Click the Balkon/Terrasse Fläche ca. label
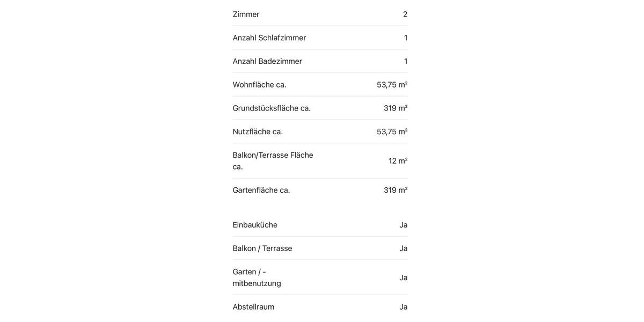This screenshot has width=644, height=322. 273,160
